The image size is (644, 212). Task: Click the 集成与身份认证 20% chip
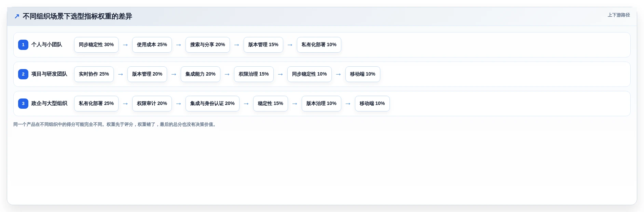213,104
